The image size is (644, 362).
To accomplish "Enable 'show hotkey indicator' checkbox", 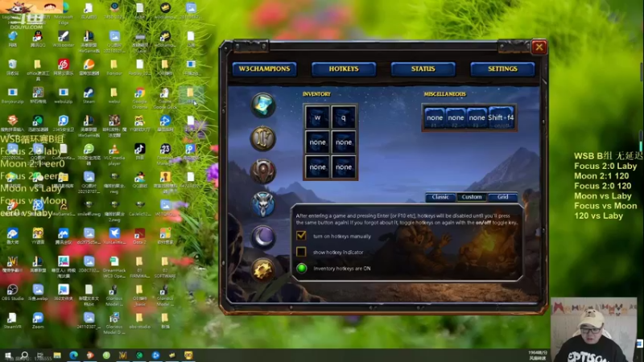I will click(301, 252).
